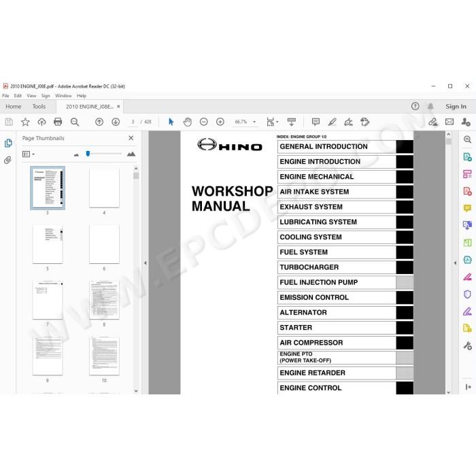
Task: Click the enlarge thumbnail size icon
Action: pos(131,154)
